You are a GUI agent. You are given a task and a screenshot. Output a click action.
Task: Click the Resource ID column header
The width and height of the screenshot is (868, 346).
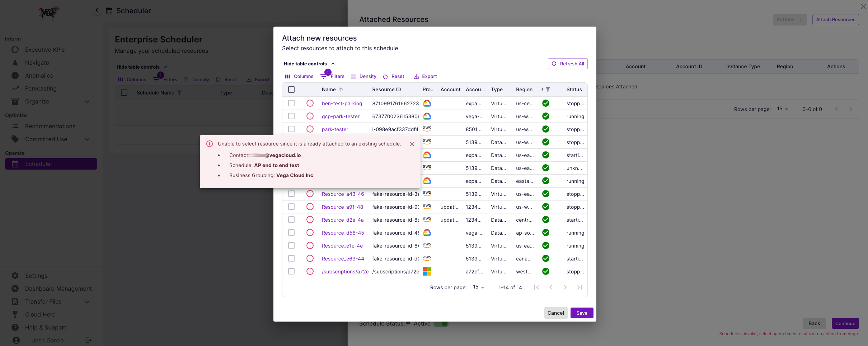click(386, 89)
